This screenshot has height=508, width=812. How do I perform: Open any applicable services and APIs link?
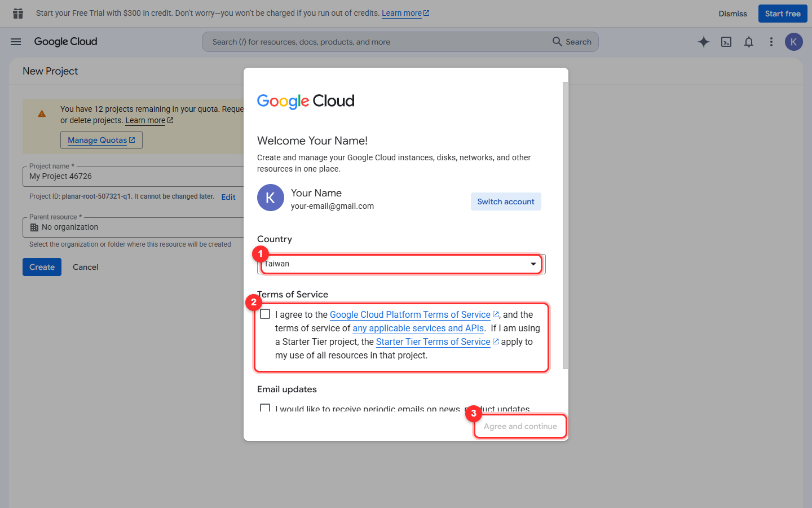418,328
